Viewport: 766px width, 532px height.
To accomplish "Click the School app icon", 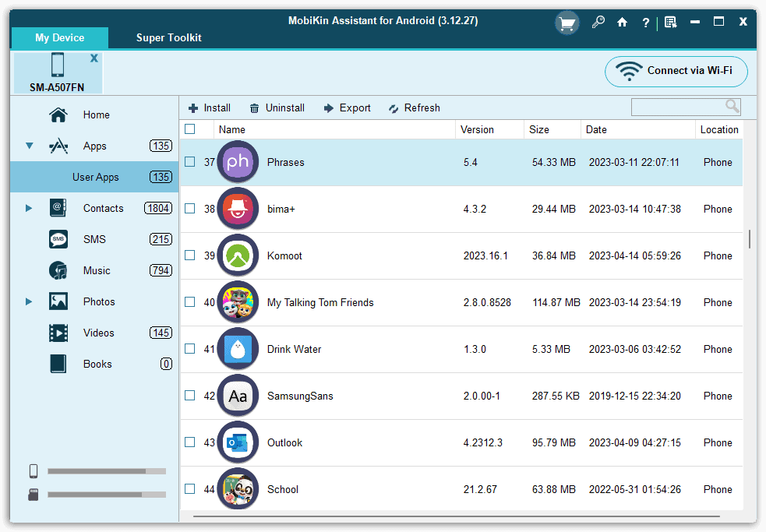I will (x=238, y=489).
